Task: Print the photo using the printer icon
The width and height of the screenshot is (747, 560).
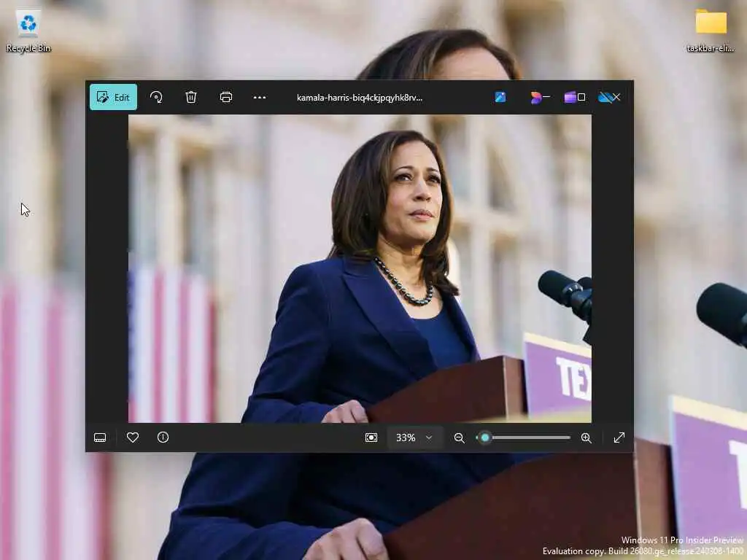Action: [x=226, y=97]
